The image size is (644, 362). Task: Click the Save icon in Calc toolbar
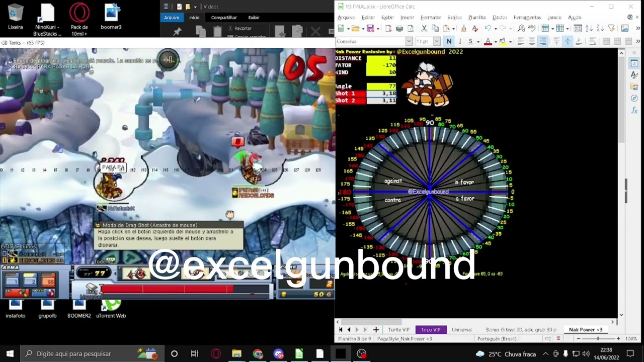(370, 29)
